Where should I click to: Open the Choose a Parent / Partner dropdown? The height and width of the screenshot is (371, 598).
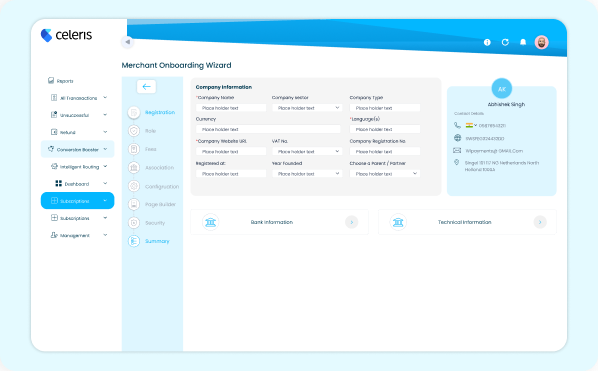[385, 173]
